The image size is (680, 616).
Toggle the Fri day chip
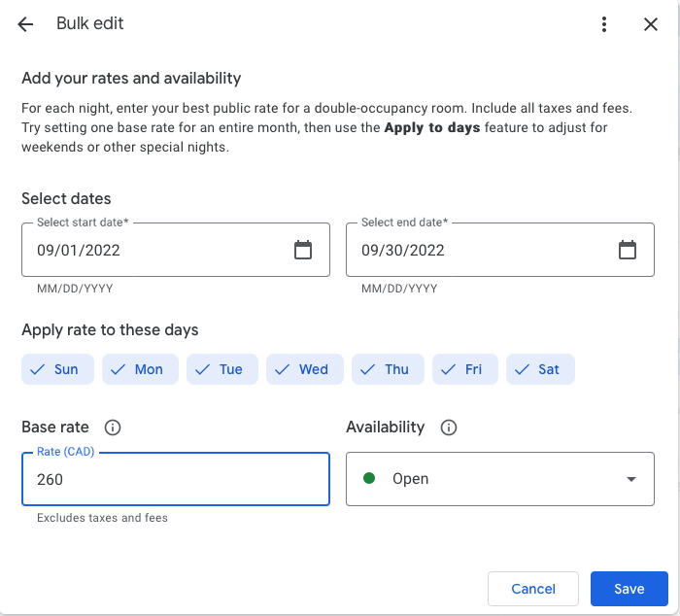[465, 369]
